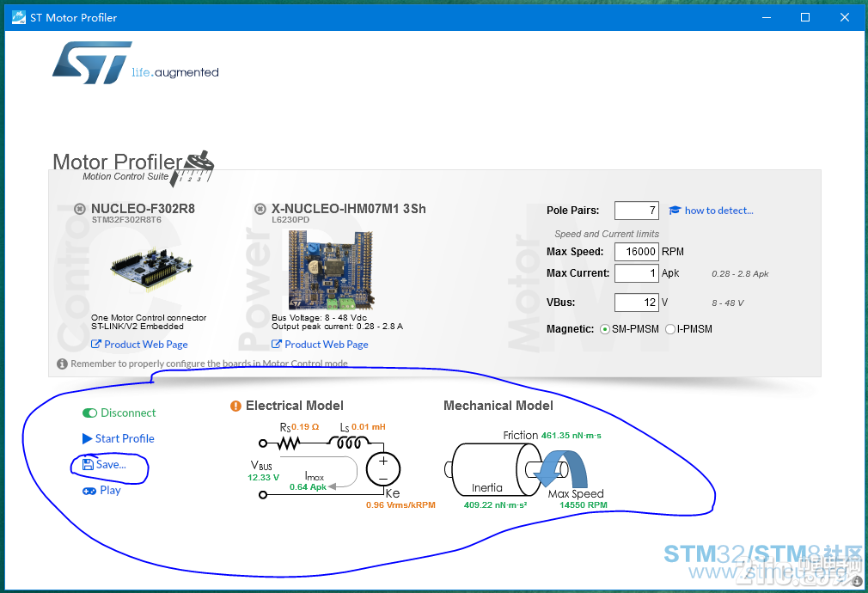Viewport: 868px width, 593px height.
Task: Focus the Max Speed input field
Action: (x=637, y=251)
